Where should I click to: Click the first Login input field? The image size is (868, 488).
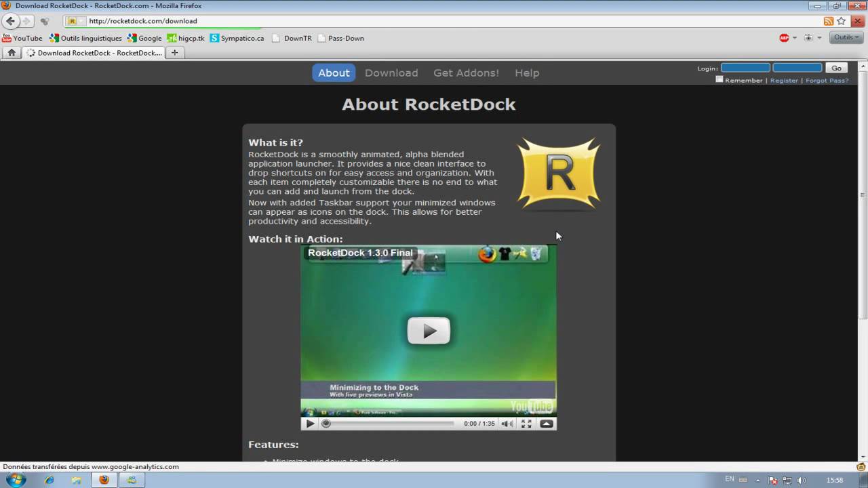745,68
